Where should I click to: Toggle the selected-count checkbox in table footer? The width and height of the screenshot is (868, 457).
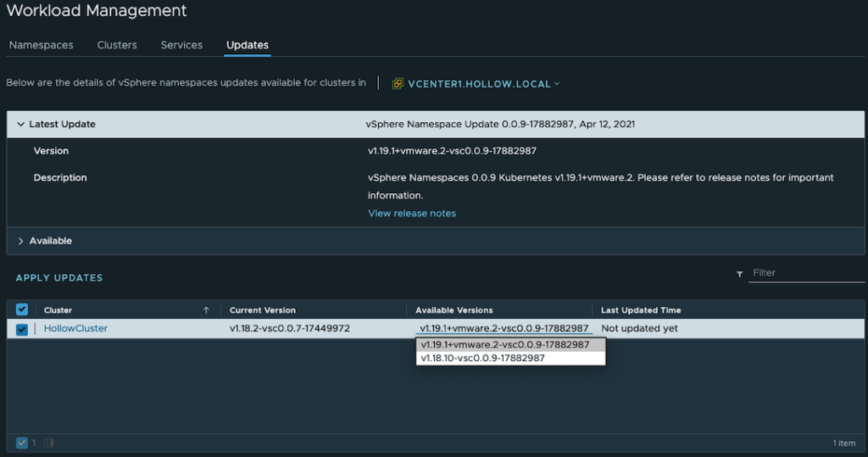pyautogui.click(x=22, y=443)
